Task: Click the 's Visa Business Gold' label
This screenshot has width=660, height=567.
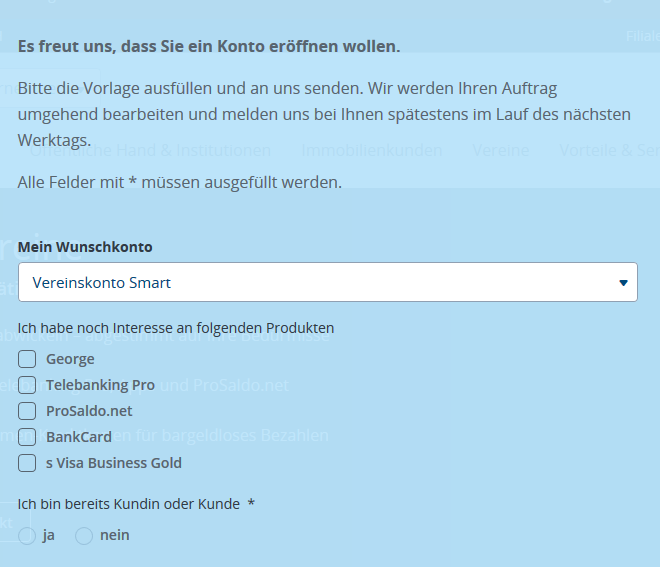Action: [x=114, y=463]
